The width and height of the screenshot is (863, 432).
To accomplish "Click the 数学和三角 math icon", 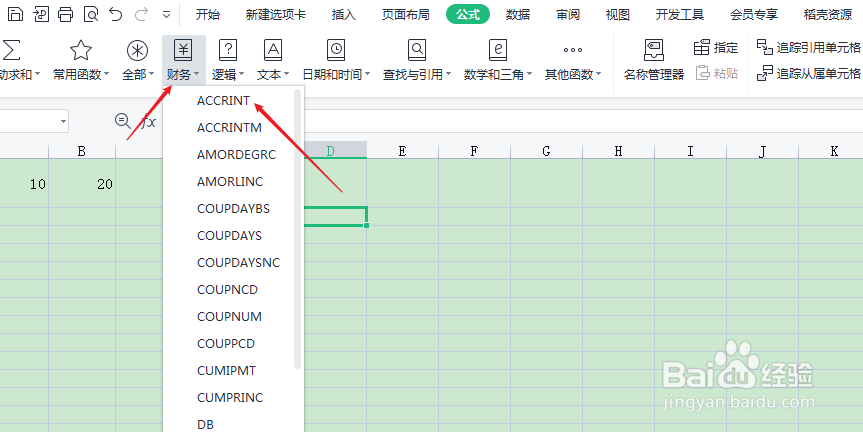I will pos(498,50).
